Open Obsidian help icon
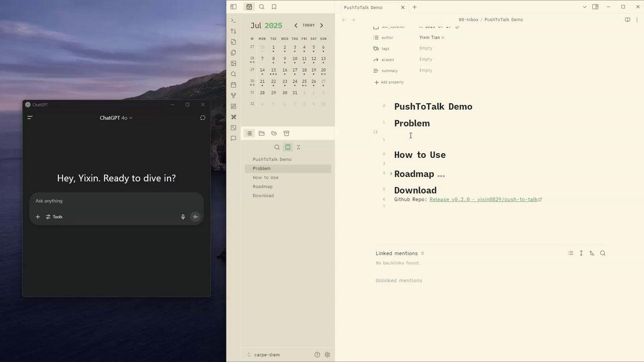 pyautogui.click(x=317, y=354)
